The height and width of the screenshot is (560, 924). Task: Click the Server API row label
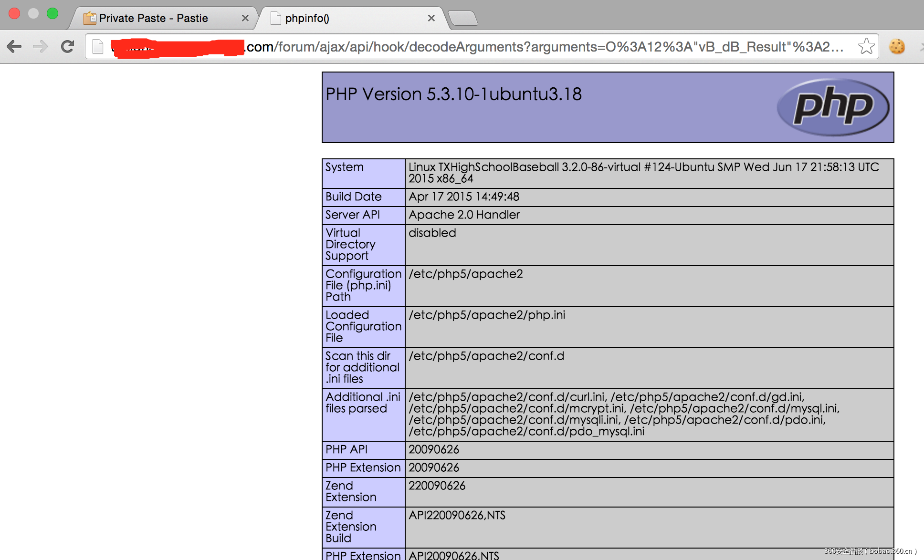(353, 215)
